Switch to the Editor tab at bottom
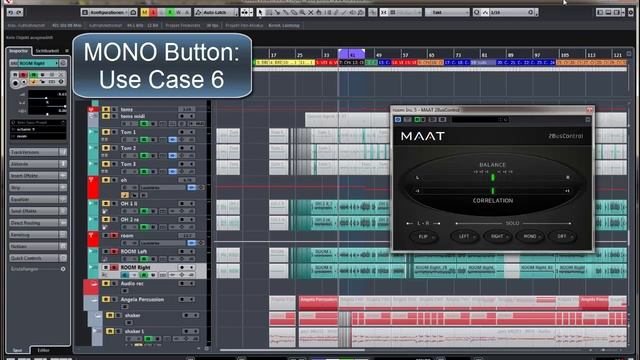640x360 pixels. (43, 350)
